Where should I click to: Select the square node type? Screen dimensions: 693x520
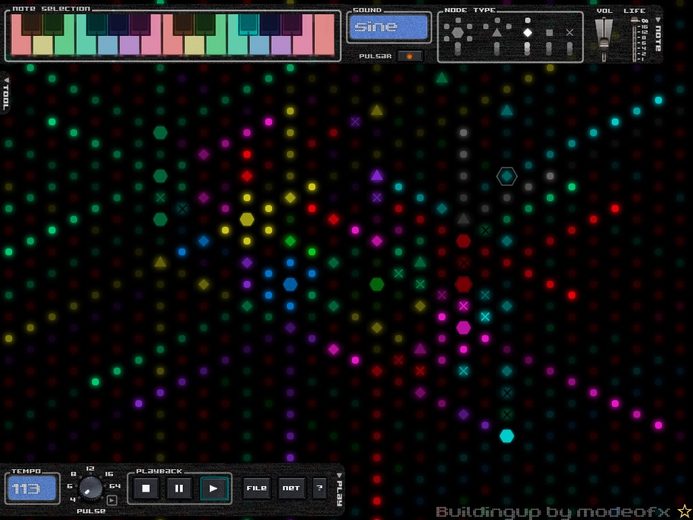pos(549,32)
